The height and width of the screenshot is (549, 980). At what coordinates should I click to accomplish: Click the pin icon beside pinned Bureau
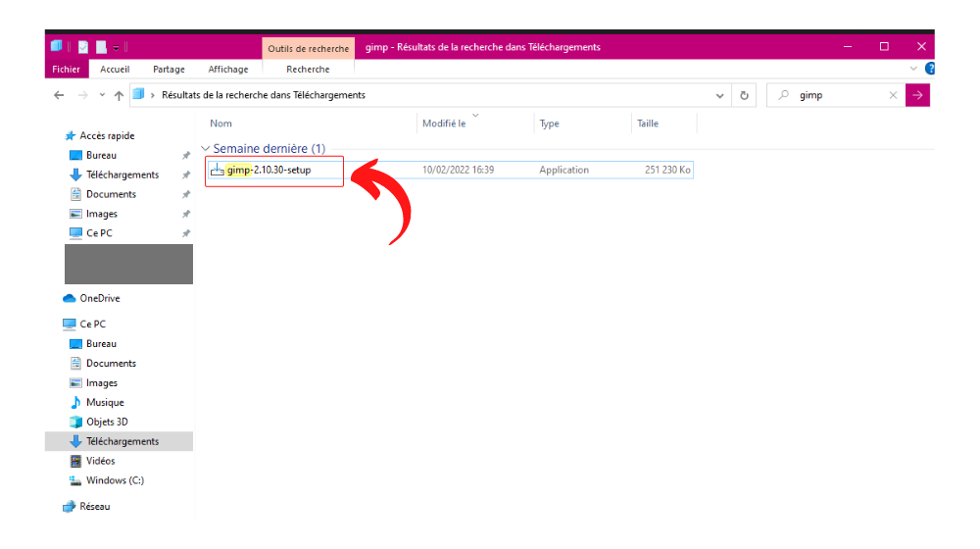[185, 155]
